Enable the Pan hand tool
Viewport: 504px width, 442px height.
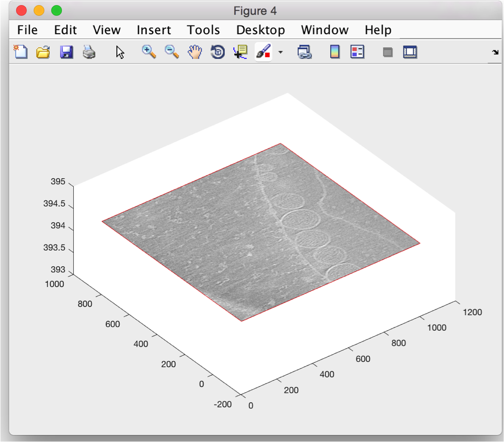195,52
